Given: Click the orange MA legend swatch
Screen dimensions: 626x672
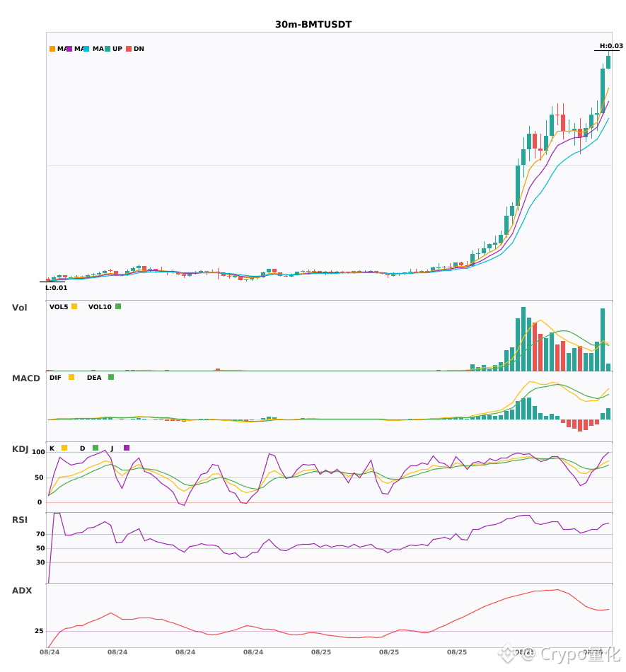Looking at the screenshot, I should click(52, 49).
